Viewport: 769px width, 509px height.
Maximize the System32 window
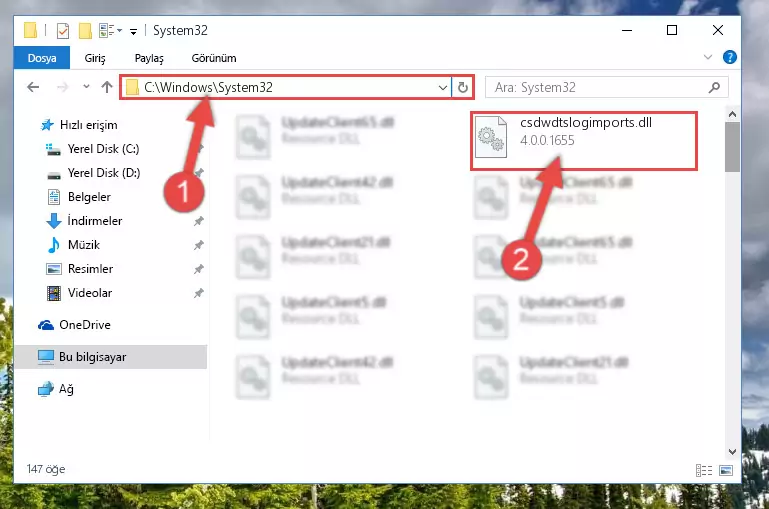(x=672, y=30)
